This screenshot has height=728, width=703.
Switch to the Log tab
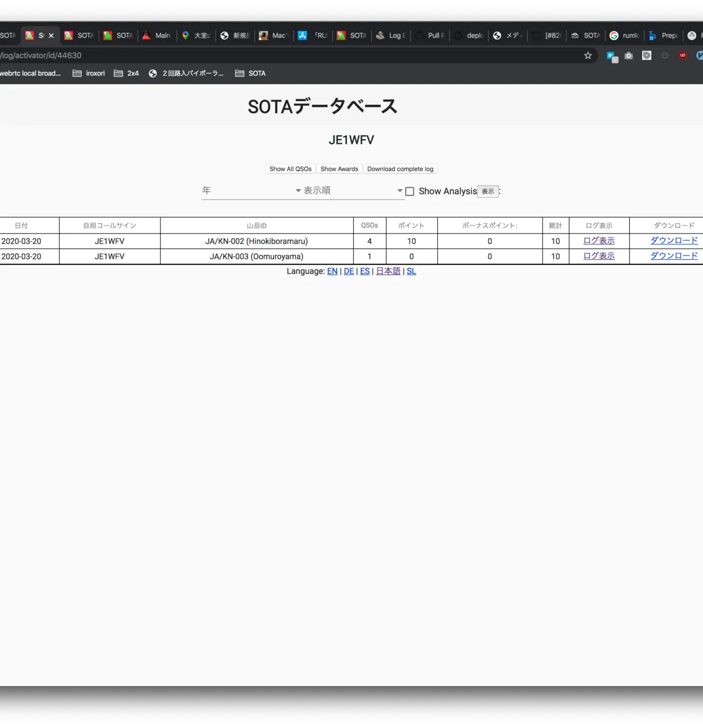[391, 36]
